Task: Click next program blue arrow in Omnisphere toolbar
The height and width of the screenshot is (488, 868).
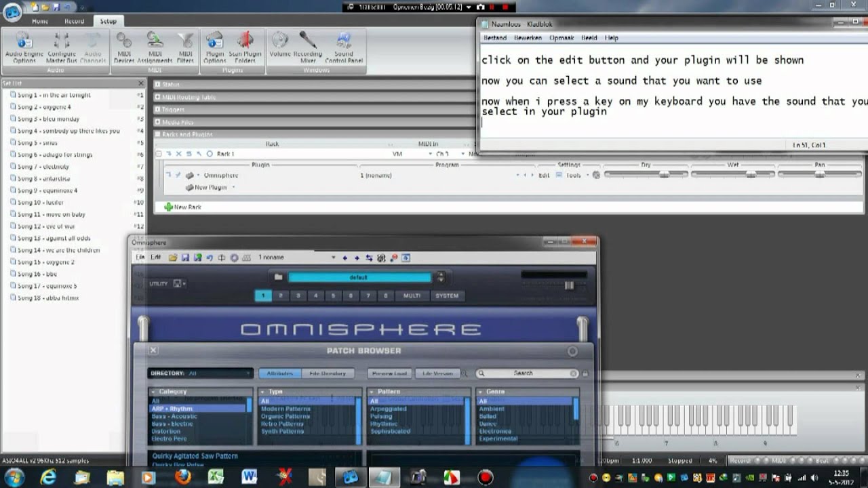Action: coord(357,258)
